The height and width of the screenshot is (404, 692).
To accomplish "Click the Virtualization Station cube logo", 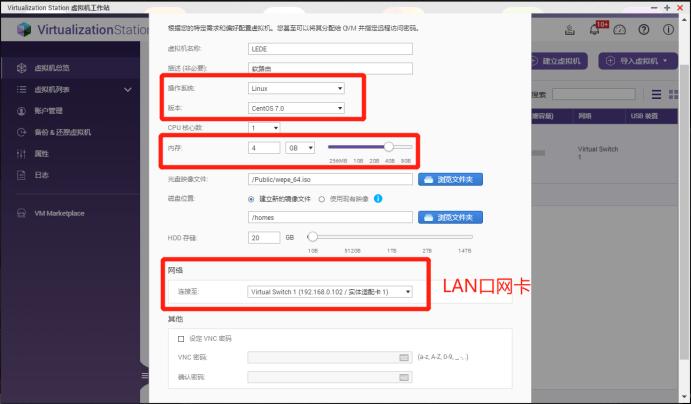I will tap(24, 30).
